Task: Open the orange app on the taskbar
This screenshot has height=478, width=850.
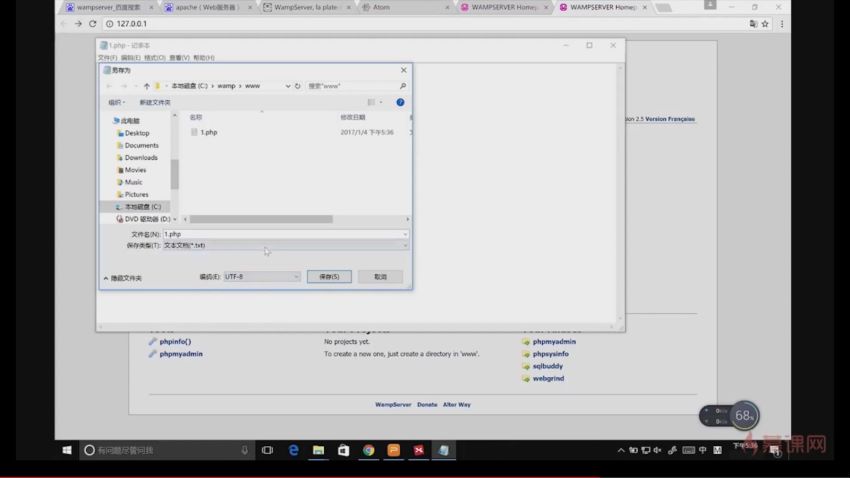Action: [394, 450]
